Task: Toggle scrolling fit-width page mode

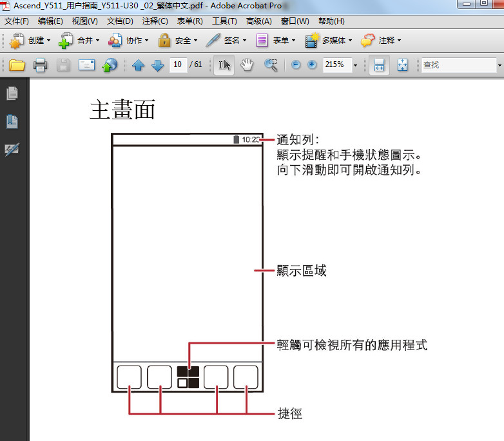Action: [x=379, y=65]
